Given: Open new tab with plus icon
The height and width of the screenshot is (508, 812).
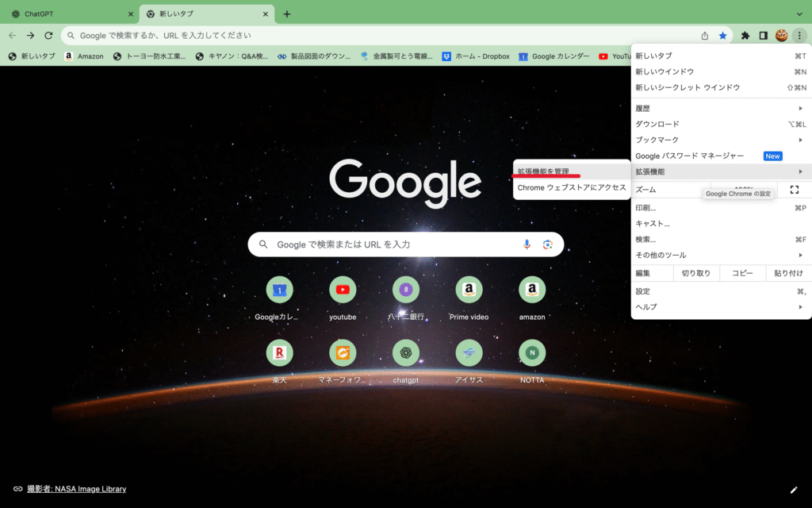Looking at the screenshot, I should point(287,14).
